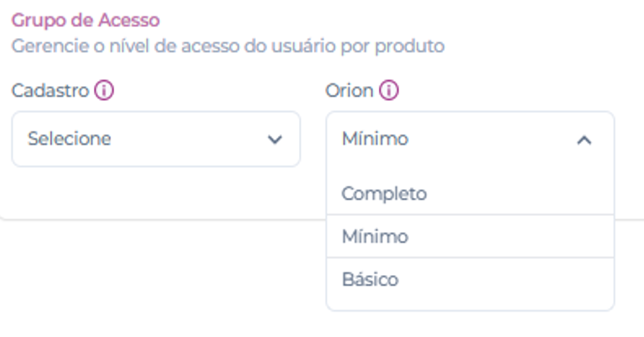The width and height of the screenshot is (644, 337).
Task: Click the 'Gerencie o nível de acesso' description
Action: click(x=228, y=47)
